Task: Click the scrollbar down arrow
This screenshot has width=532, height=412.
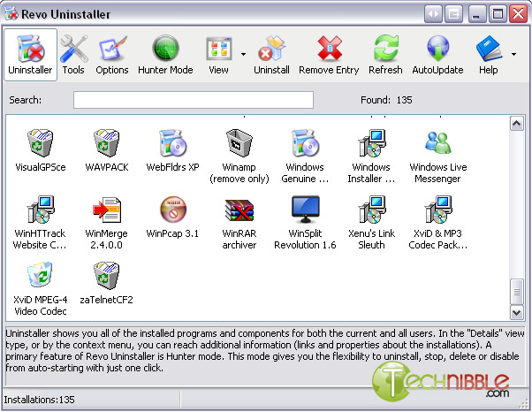Action: (517, 312)
